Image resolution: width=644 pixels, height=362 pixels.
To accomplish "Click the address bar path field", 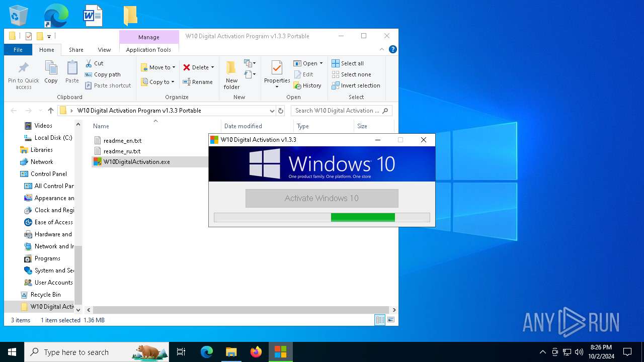I will point(167,111).
